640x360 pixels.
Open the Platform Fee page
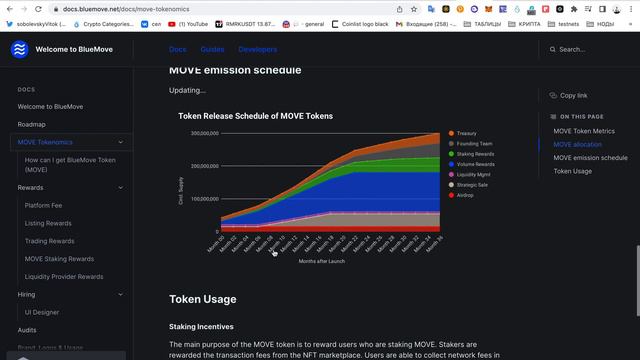[43, 205]
